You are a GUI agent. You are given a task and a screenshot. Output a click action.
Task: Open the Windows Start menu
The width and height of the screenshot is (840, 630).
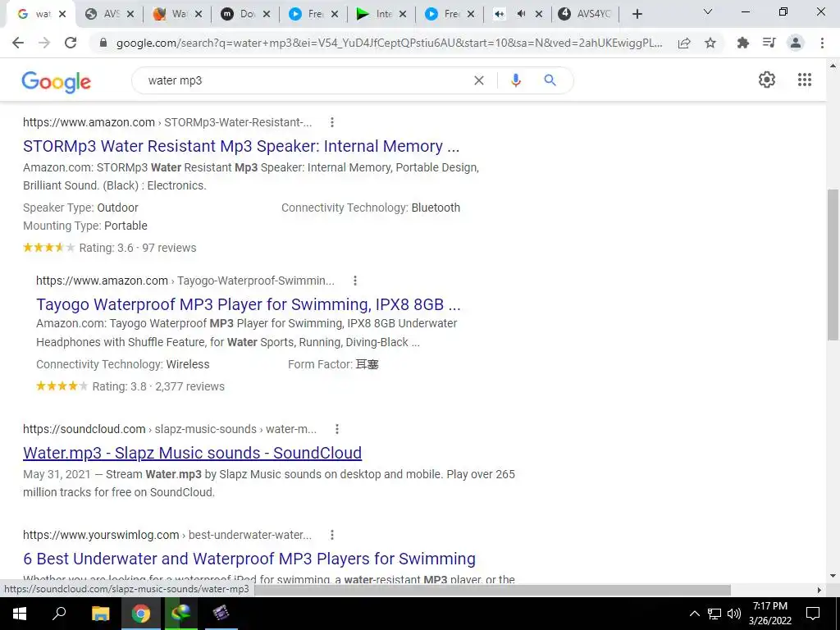20,614
